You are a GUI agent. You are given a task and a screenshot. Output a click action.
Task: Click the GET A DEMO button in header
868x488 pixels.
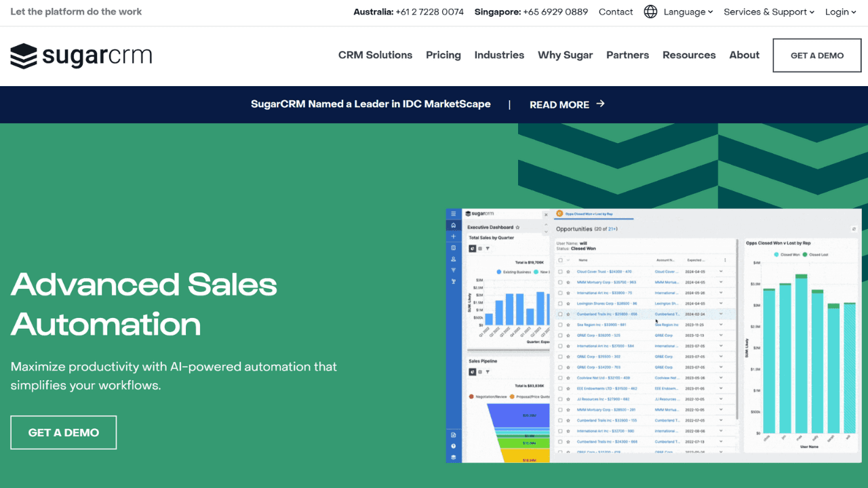[817, 56]
